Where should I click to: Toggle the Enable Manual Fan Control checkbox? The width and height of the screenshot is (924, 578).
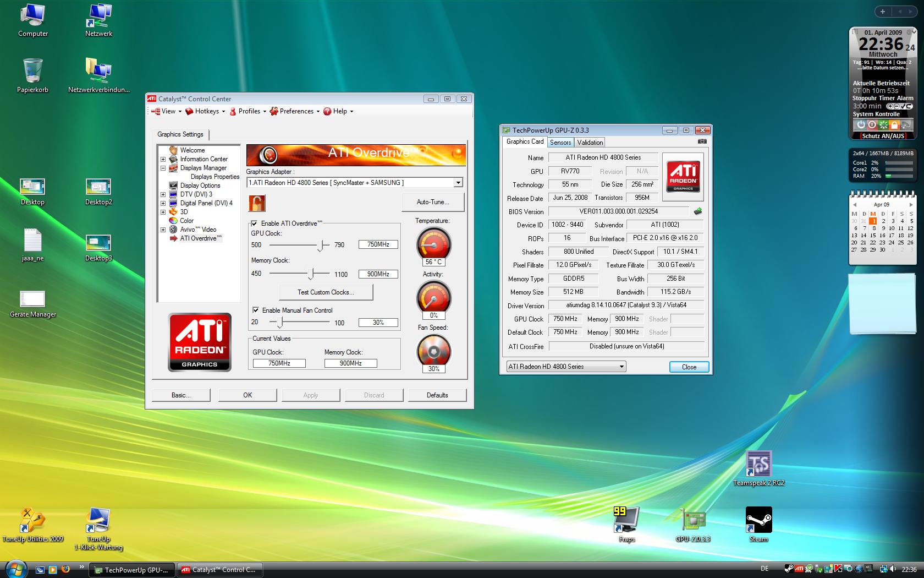[x=256, y=310]
